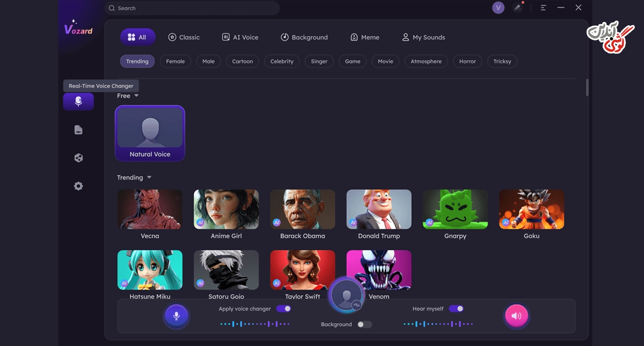Select the Barack Obama voice thumbnail
Image resolution: width=644 pixels, height=346 pixels.
pyautogui.click(x=303, y=209)
